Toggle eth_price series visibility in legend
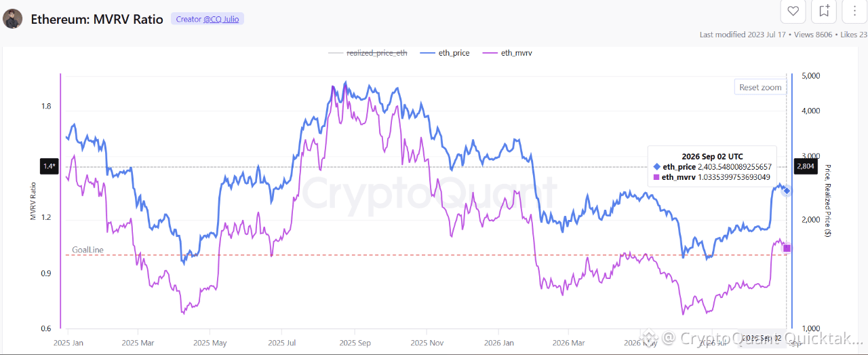Viewport: 868px width, 355px height. tap(445, 53)
